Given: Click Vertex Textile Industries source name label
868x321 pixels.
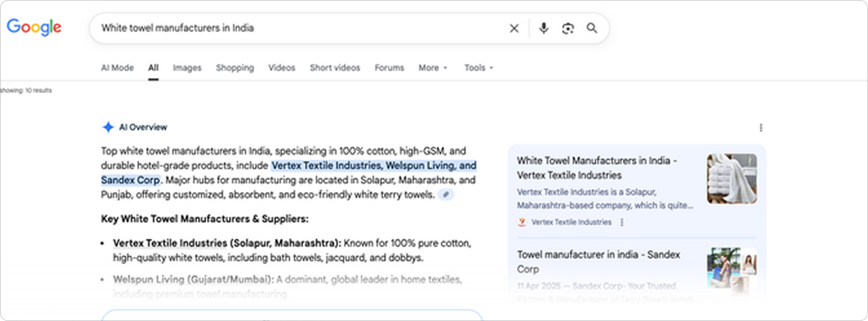Looking at the screenshot, I should [571, 222].
